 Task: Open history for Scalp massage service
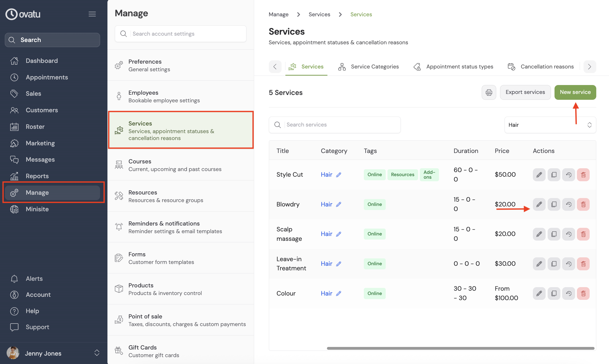[569, 234]
